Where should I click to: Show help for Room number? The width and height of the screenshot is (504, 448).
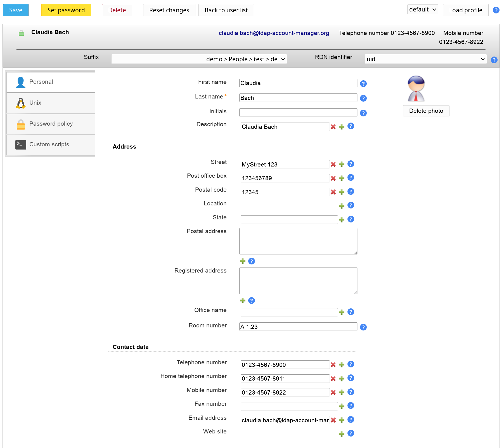point(363,327)
